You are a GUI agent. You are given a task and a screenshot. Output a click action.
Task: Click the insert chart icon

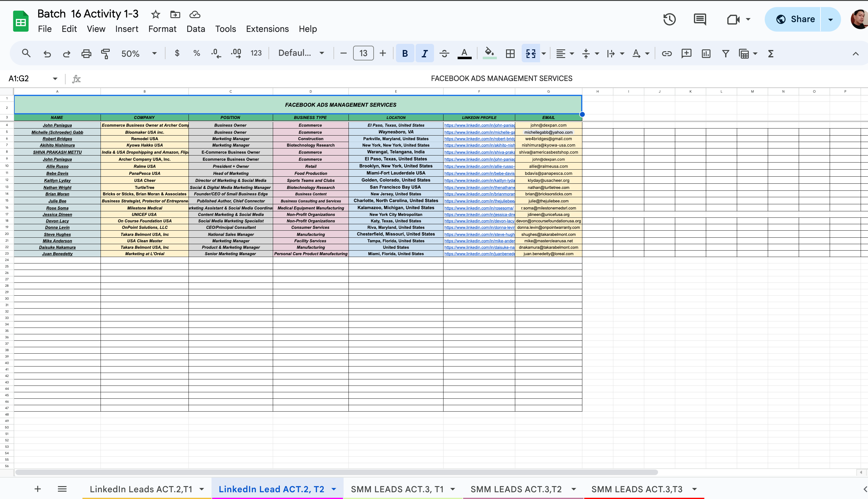coord(706,53)
